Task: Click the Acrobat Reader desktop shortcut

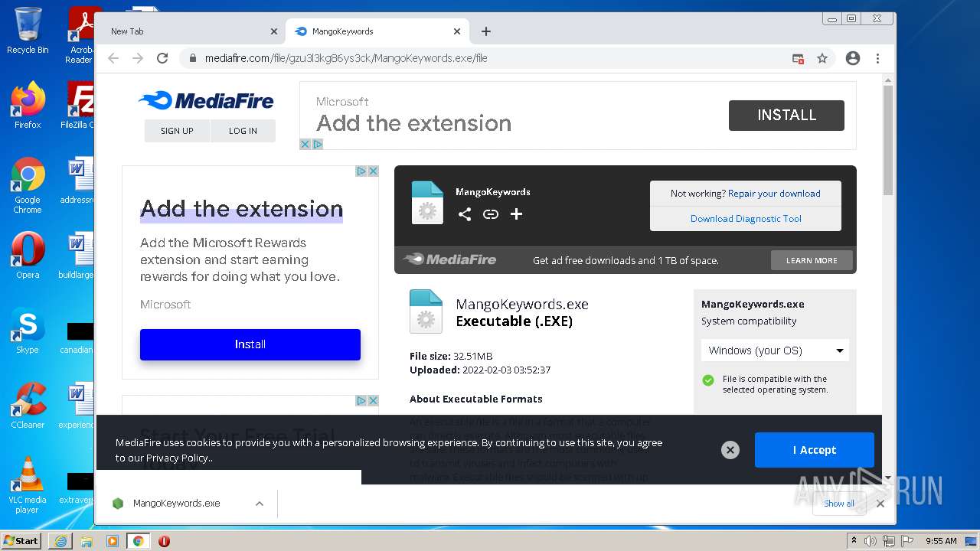Action: coord(80,35)
